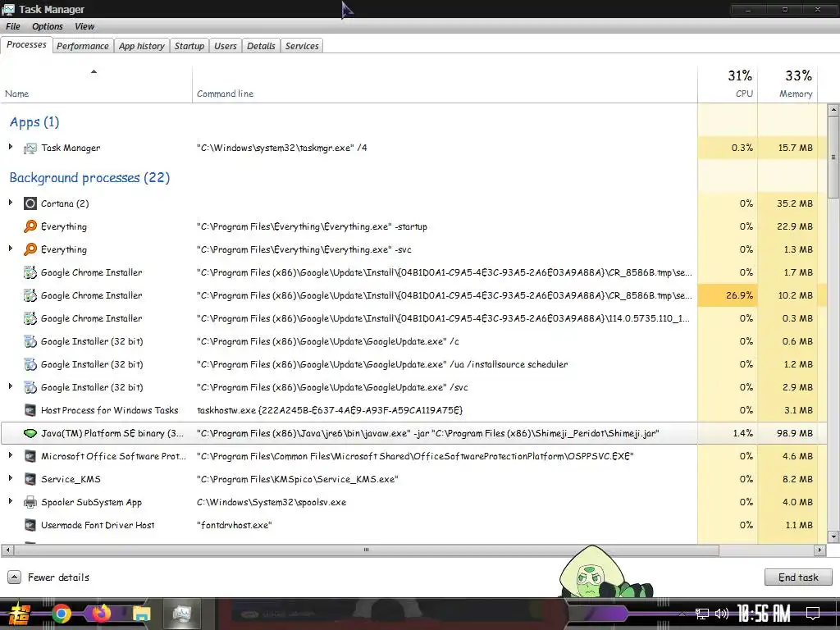Open the Options menu
The width and height of the screenshot is (840, 630).
coord(47,26)
